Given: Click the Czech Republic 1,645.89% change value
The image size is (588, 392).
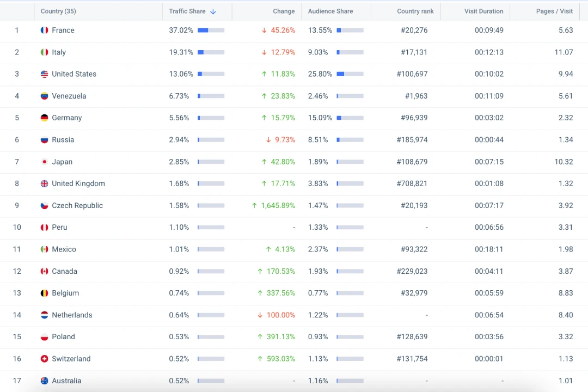Looking at the screenshot, I should [278, 206].
